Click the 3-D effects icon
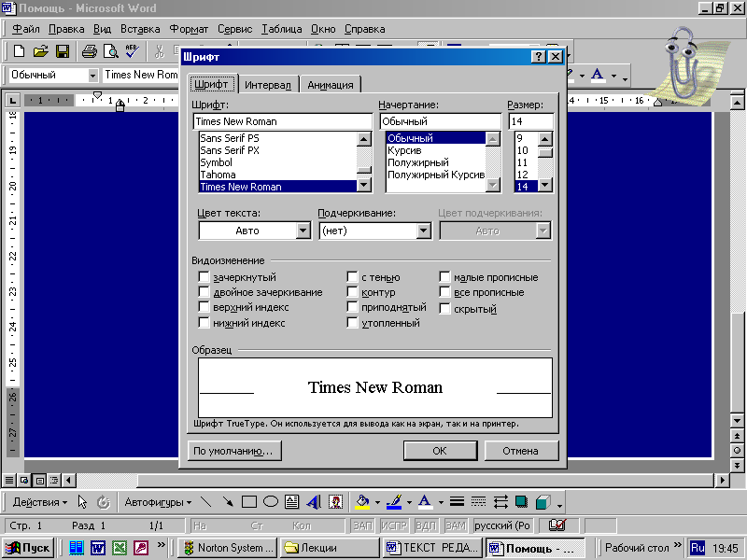747x560 pixels. (543, 502)
